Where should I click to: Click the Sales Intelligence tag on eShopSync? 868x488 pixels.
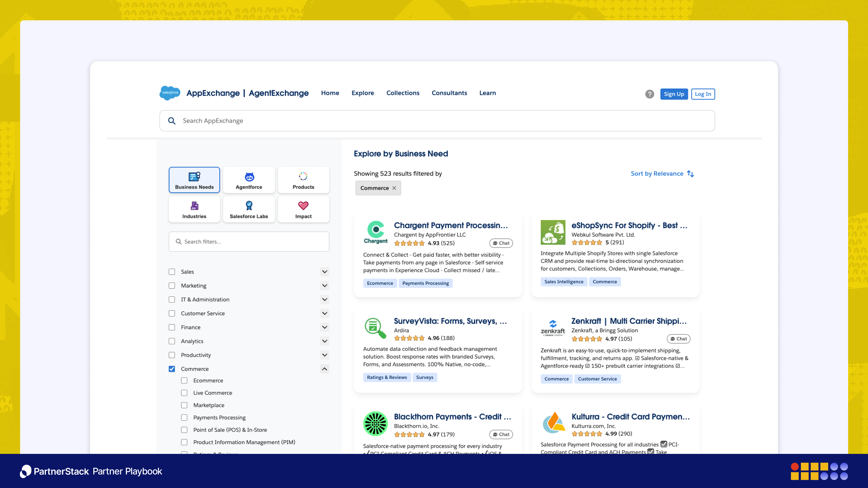(x=564, y=282)
